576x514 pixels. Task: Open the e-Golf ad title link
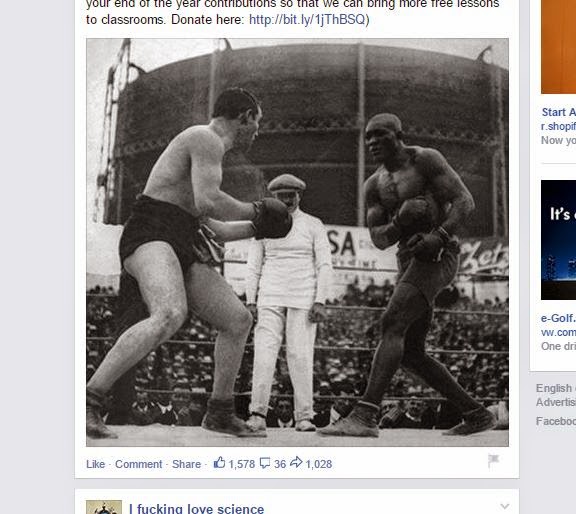tap(558, 318)
